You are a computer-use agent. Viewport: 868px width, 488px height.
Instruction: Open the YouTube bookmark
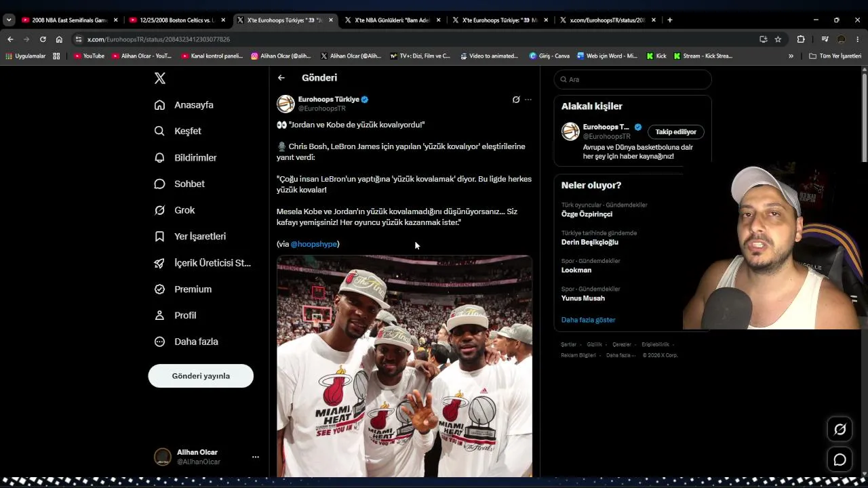pos(89,56)
